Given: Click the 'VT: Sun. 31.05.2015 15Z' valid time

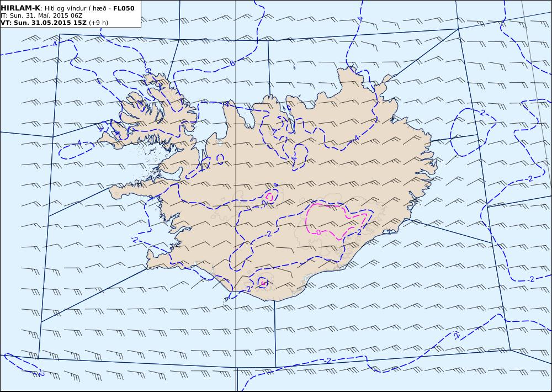Looking at the screenshot, I should [44, 23].
